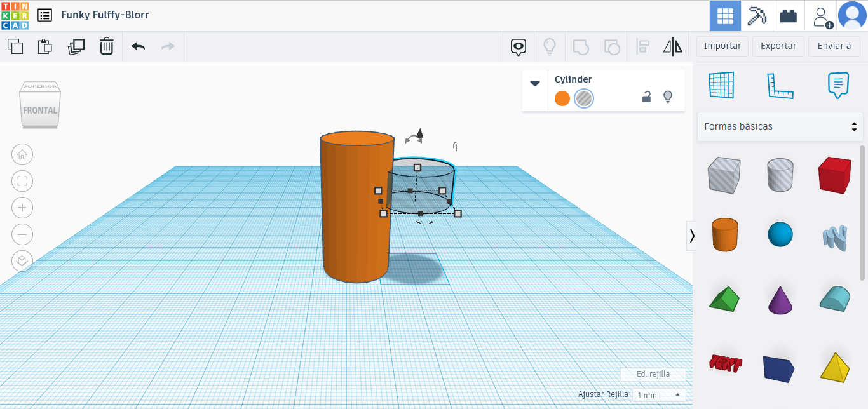Pick the purple Cone shape

pos(780,300)
